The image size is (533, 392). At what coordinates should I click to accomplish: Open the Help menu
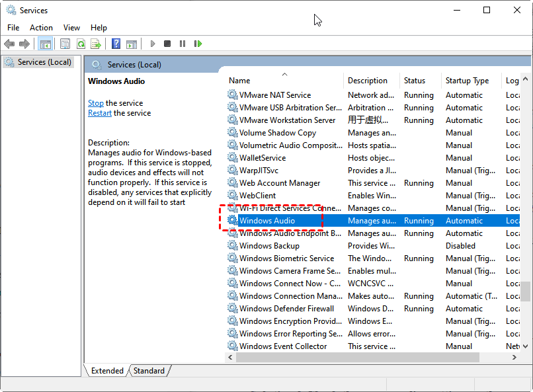point(99,28)
